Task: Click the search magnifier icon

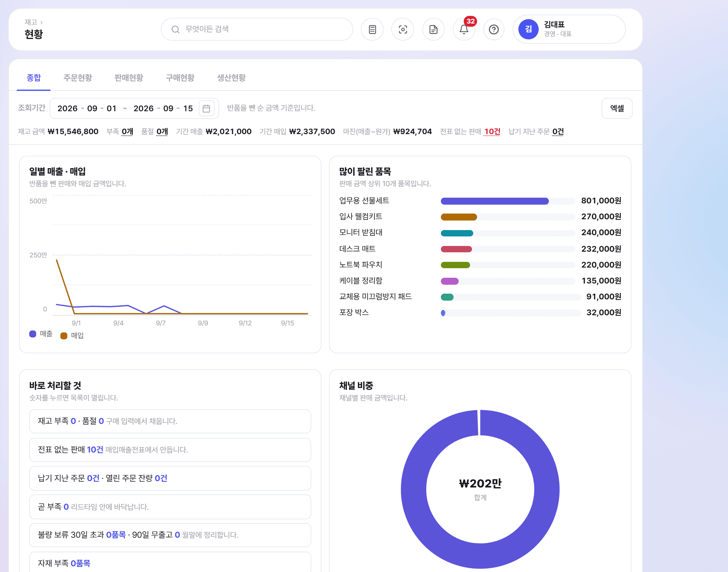Action: (175, 30)
